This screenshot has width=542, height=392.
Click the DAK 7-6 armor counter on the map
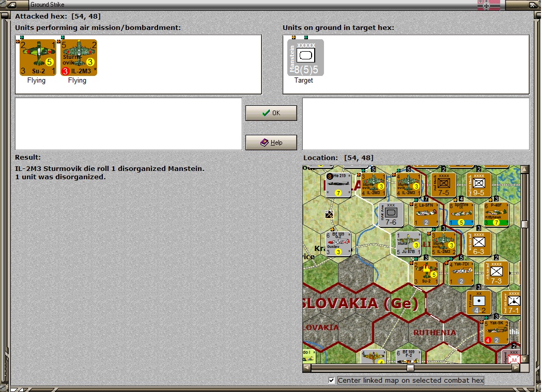[391, 214]
